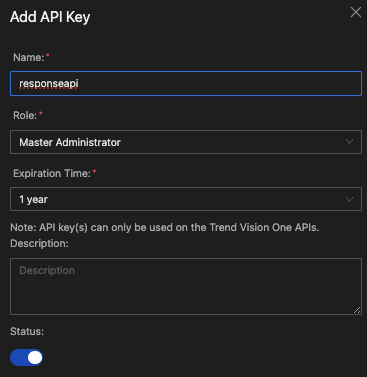Click the Role field label
The image size is (367, 377).
pos(25,115)
